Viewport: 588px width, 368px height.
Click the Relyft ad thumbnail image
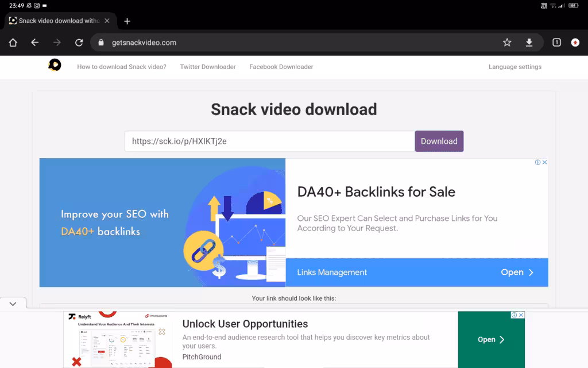pos(118,339)
